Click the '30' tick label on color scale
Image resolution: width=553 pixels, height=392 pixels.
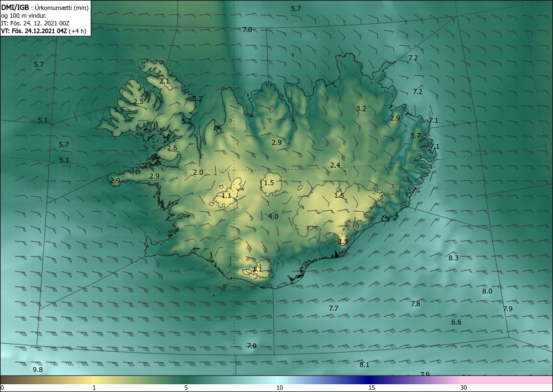(x=464, y=388)
